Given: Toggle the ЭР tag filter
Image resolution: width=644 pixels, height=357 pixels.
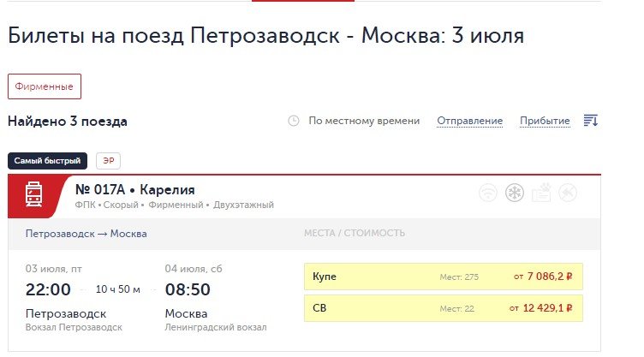Looking at the screenshot, I should (x=107, y=161).
